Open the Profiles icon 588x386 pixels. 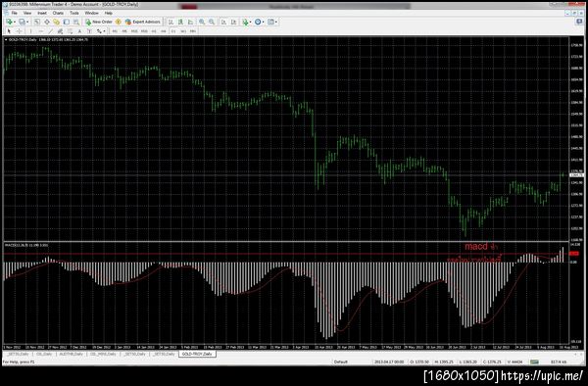[22, 23]
